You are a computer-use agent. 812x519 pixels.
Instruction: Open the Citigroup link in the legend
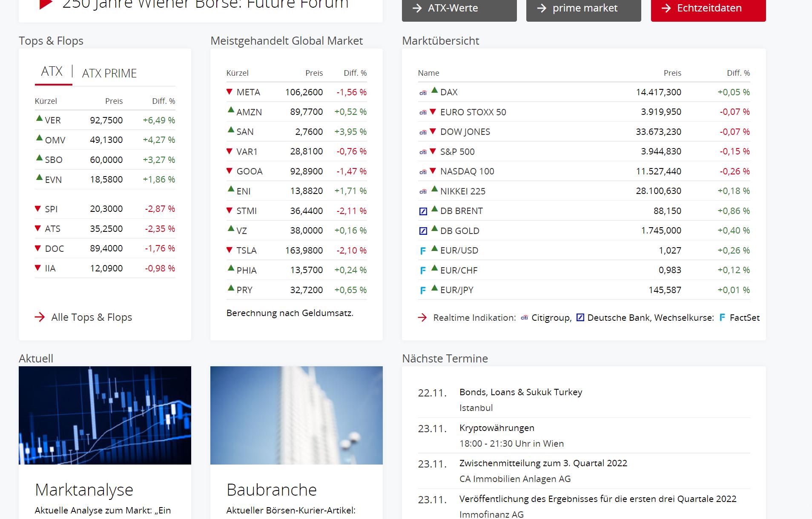[551, 318]
